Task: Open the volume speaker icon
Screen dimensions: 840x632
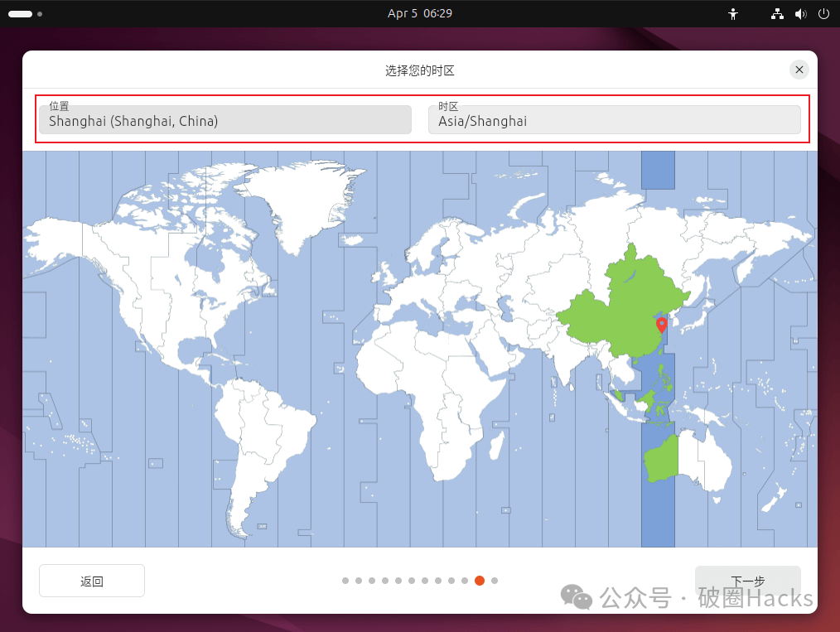Action: pos(800,14)
